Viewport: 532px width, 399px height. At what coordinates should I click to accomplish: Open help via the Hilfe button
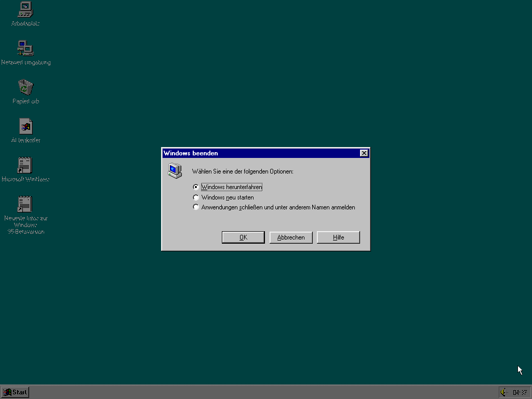(x=338, y=237)
